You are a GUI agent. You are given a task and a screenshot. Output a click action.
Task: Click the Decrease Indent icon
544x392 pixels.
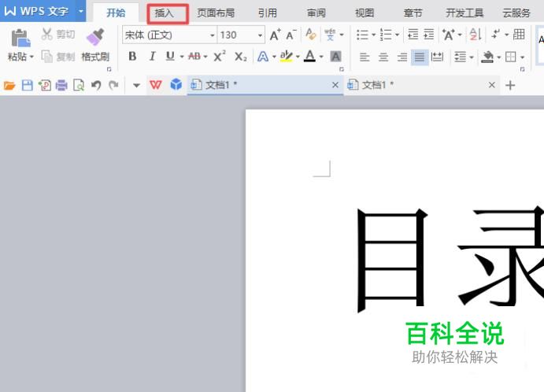click(413, 35)
